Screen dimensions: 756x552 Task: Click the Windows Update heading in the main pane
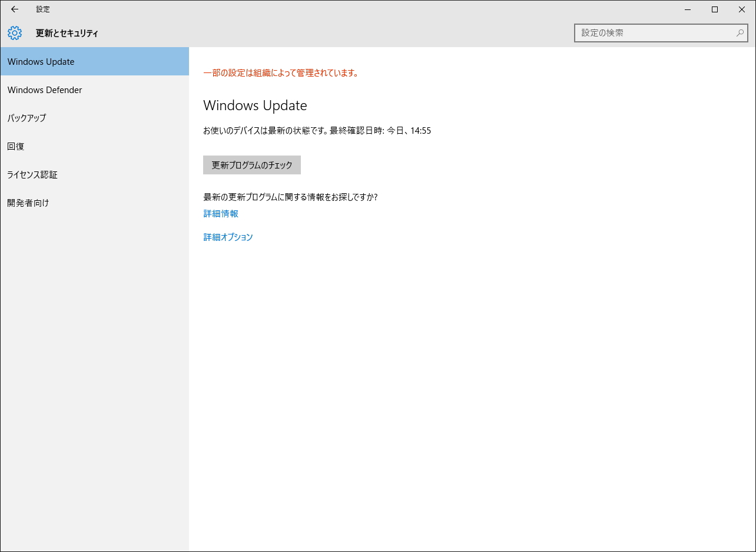click(255, 105)
